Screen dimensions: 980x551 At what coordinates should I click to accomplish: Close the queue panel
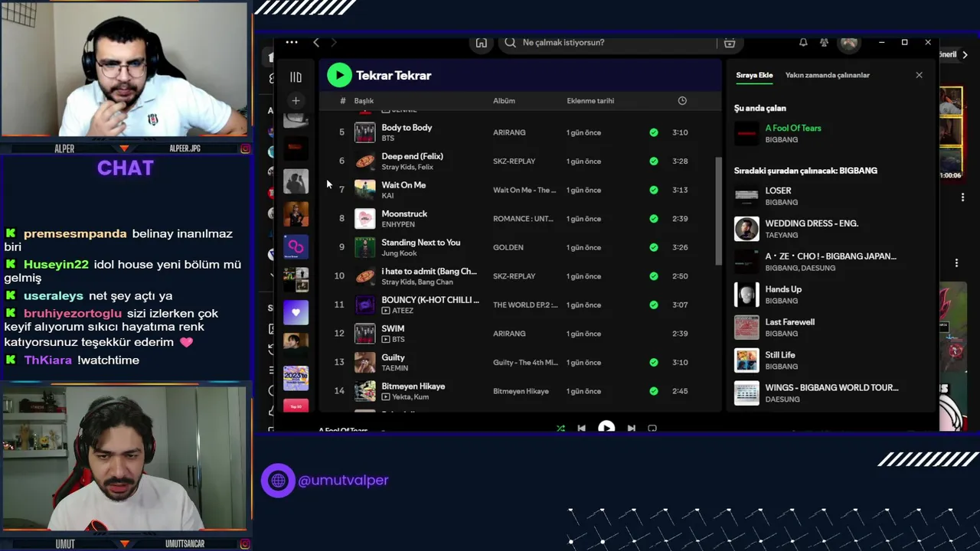919,75
